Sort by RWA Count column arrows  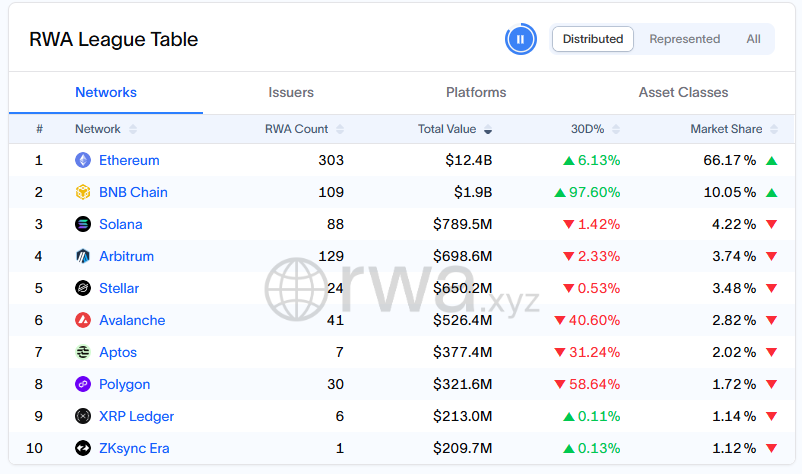point(340,129)
